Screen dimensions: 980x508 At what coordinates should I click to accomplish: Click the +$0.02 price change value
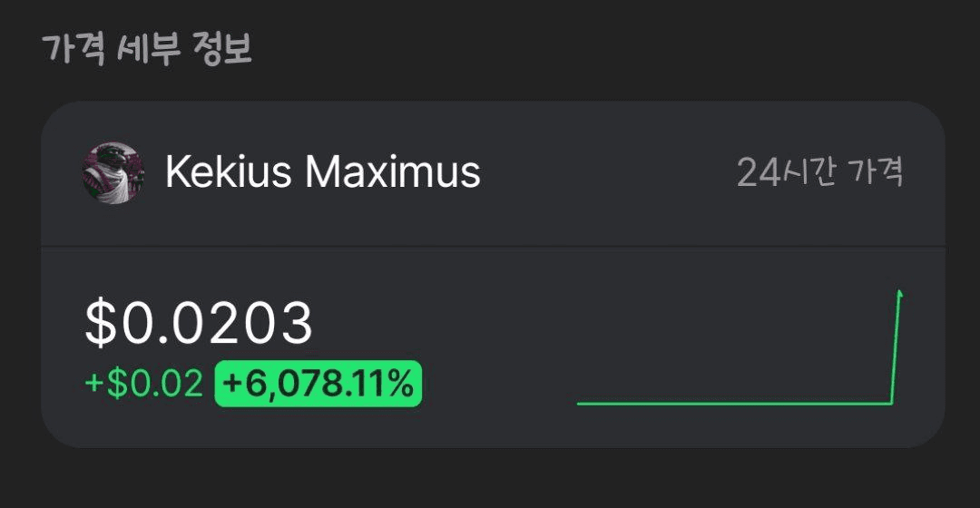point(143,384)
